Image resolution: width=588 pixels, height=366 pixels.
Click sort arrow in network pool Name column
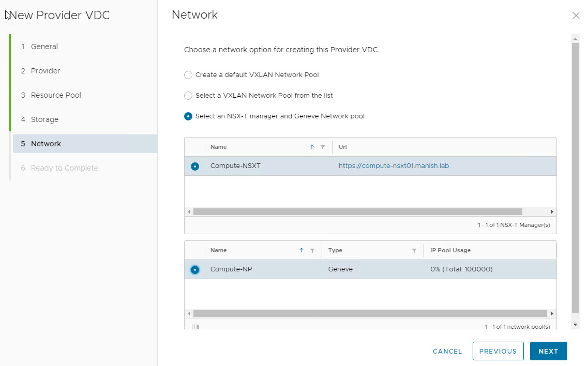(x=301, y=251)
